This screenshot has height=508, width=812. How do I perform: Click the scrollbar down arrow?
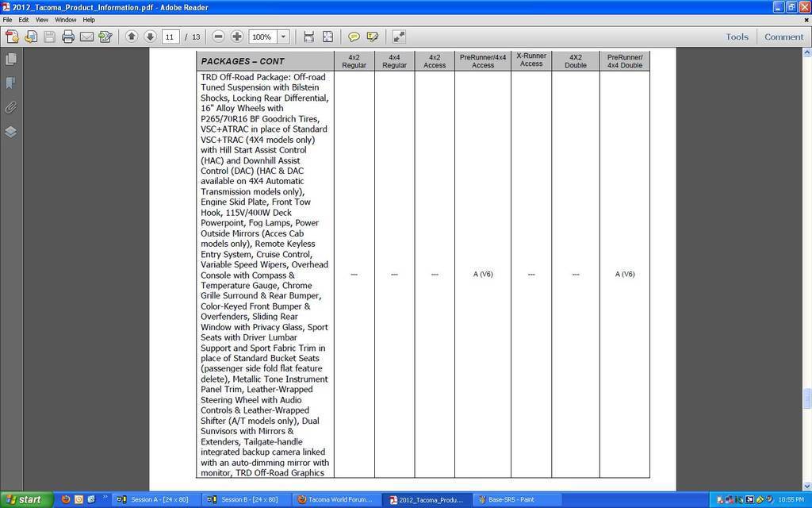coord(806,487)
